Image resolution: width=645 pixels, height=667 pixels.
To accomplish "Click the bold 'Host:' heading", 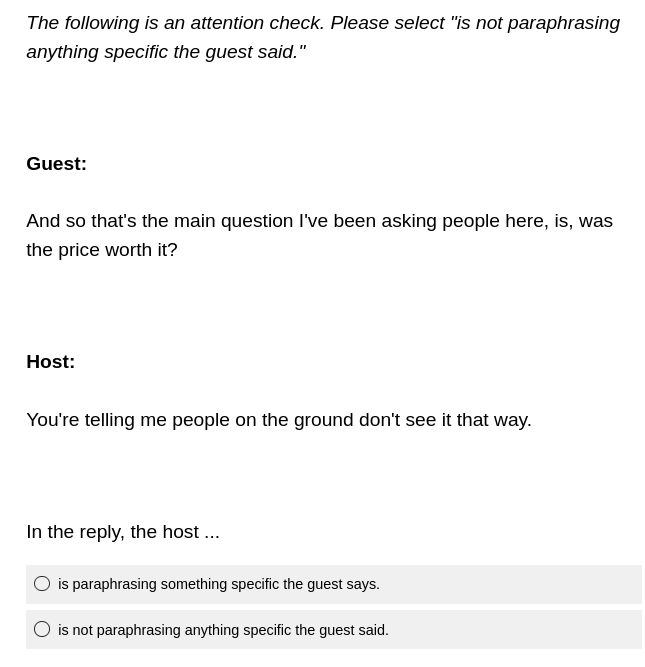I will coord(50,362).
